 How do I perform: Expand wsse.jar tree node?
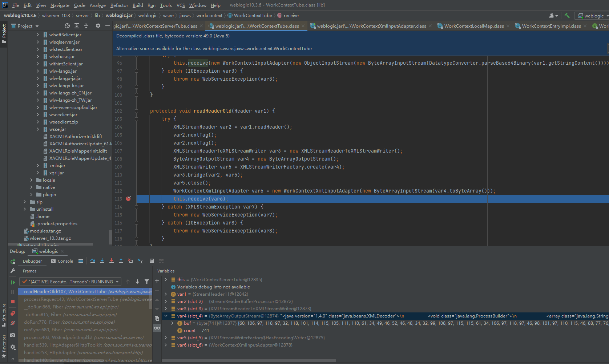[x=38, y=129]
